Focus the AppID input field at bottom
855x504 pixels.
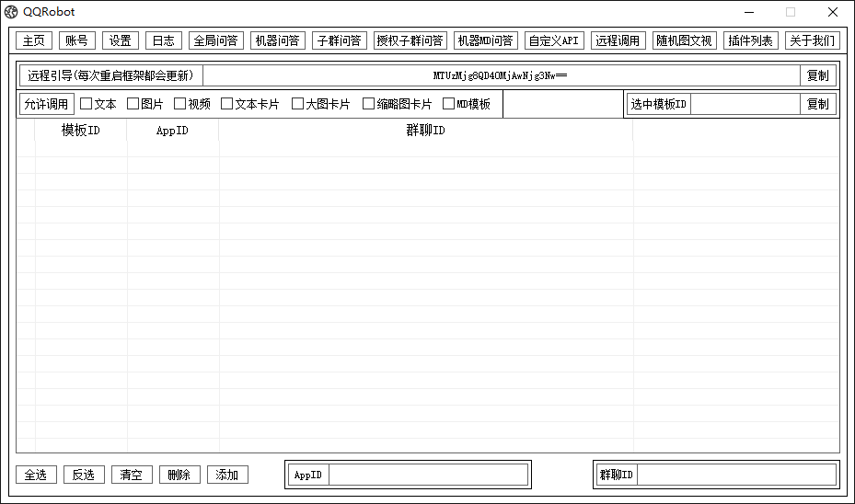(x=428, y=475)
